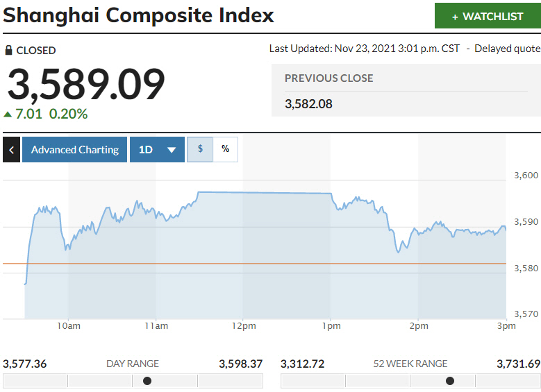
Task: Click the 10am label on time axis
Action: coord(68,326)
